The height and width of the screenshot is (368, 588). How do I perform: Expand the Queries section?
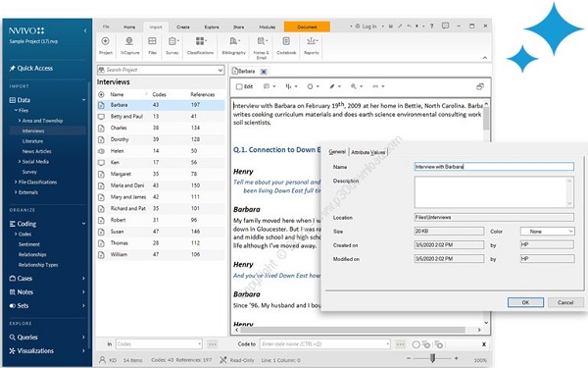(83, 338)
